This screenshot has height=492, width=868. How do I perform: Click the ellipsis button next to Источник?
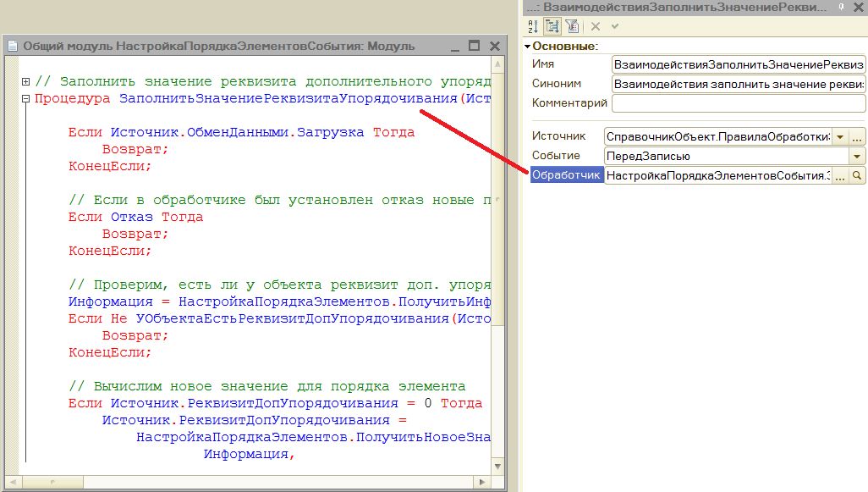(x=857, y=137)
